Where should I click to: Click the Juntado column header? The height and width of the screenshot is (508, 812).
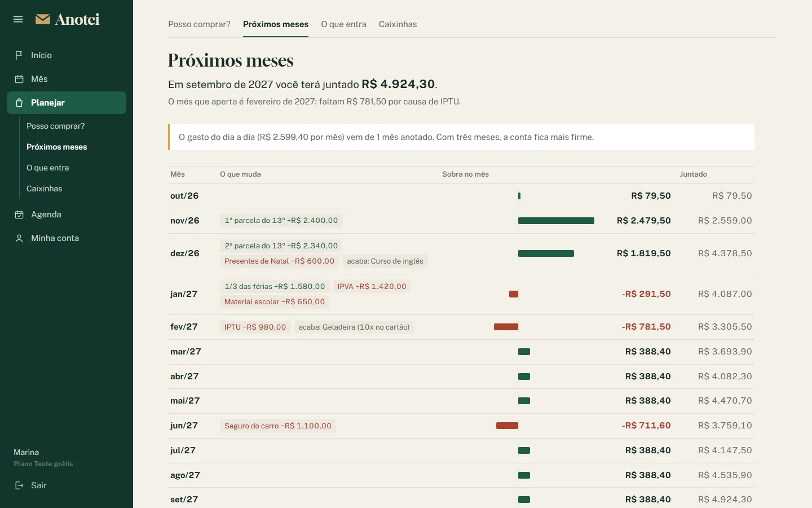point(693,174)
